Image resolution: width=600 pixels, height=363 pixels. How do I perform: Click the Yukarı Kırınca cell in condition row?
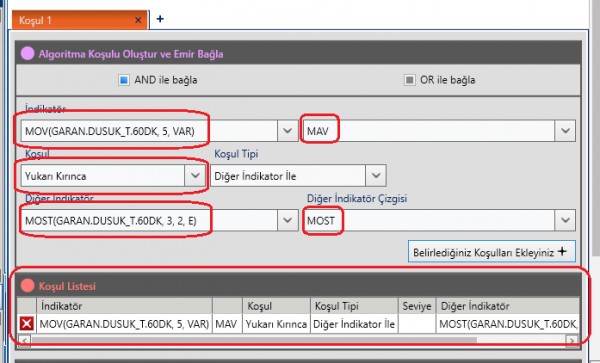pyautogui.click(x=276, y=324)
